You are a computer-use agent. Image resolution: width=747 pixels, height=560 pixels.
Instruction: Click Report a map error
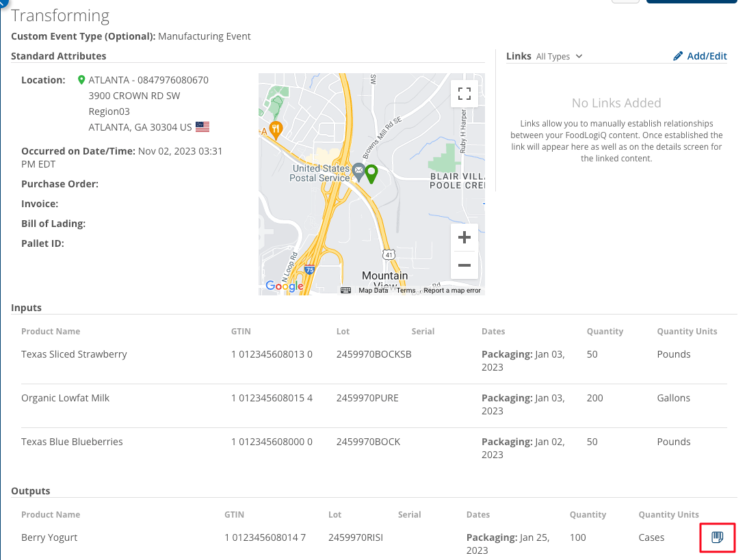tap(451, 291)
